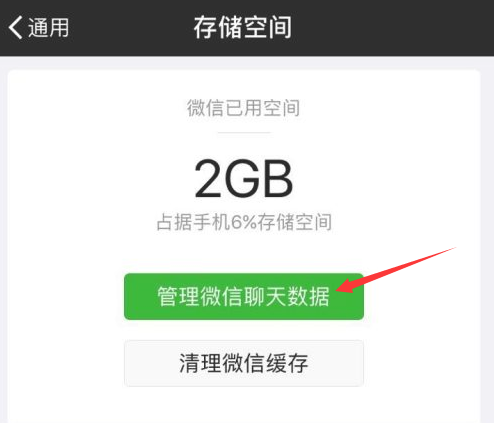Tap the back chevron icon in header

click(x=15, y=27)
